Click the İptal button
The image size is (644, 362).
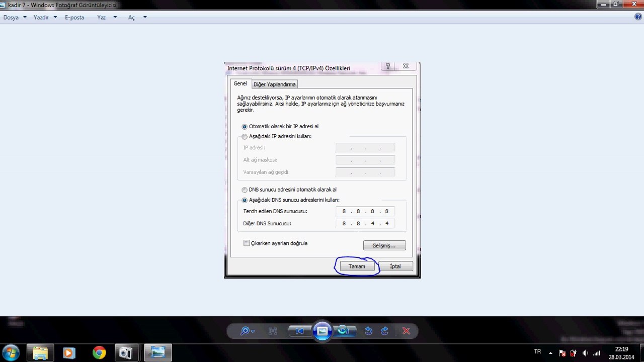395,266
